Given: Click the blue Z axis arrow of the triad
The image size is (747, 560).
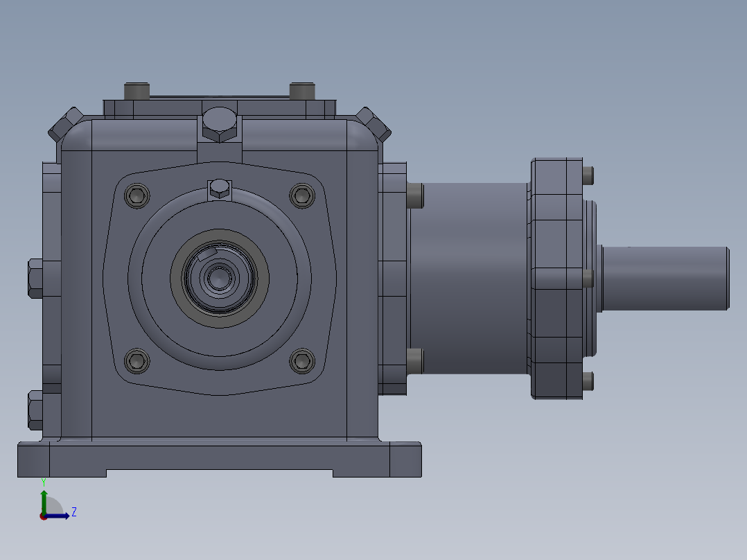Looking at the screenshot, I should click(57, 516).
